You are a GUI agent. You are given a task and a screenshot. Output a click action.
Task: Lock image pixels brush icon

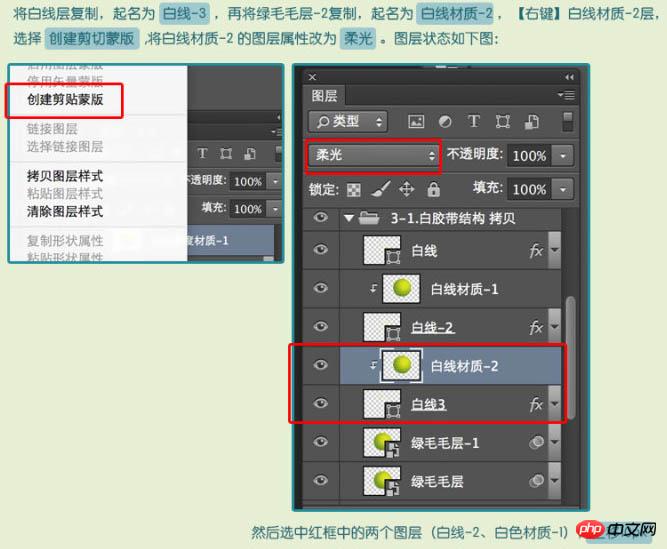(x=380, y=189)
